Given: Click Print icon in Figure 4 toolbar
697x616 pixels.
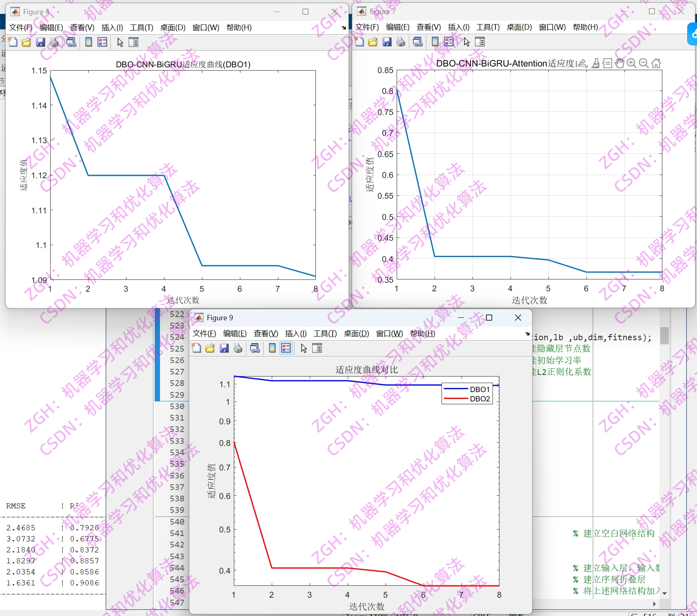Looking at the screenshot, I should (x=54, y=42).
